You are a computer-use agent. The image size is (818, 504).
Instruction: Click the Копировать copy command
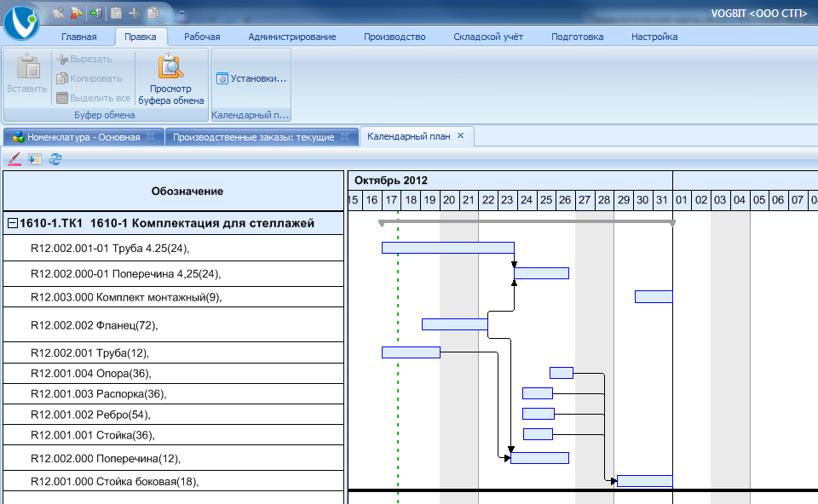click(89, 78)
